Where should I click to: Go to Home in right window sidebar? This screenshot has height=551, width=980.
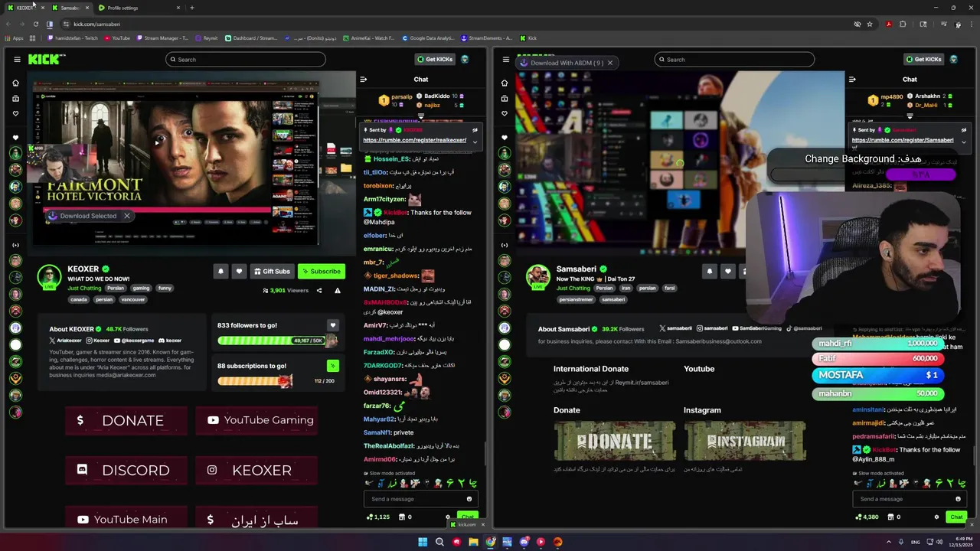pyautogui.click(x=505, y=83)
